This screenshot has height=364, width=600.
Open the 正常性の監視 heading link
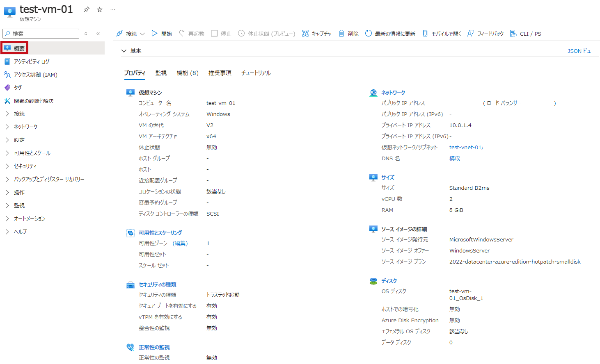154,347
